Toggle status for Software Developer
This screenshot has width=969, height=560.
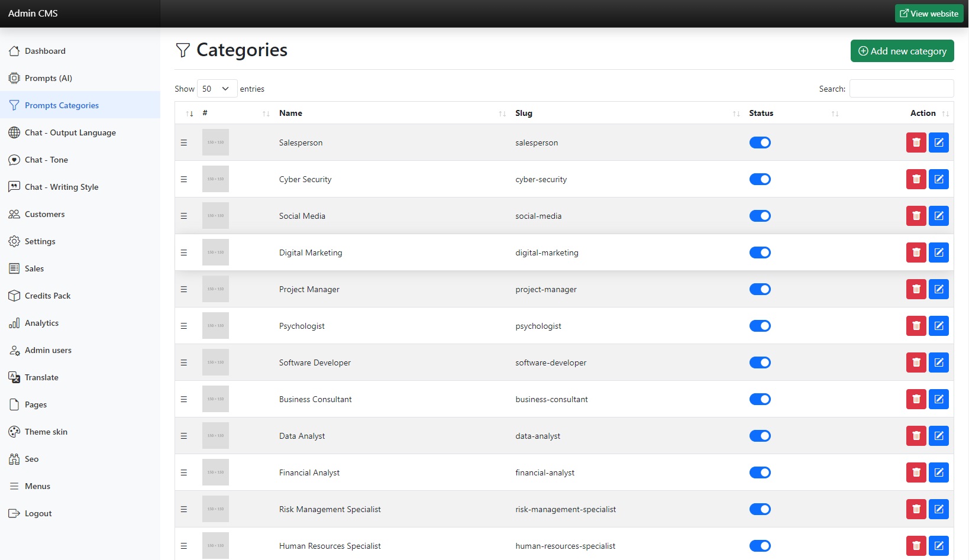point(760,362)
